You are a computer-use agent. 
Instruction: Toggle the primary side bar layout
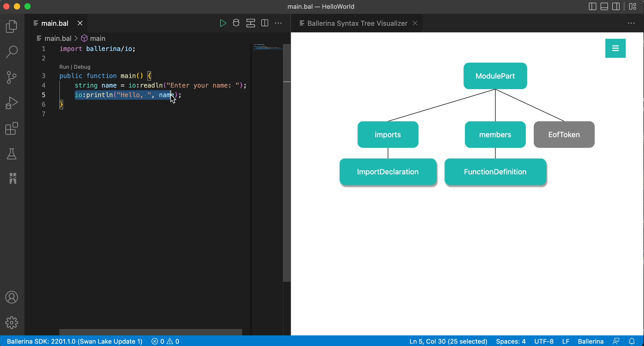(592, 6)
